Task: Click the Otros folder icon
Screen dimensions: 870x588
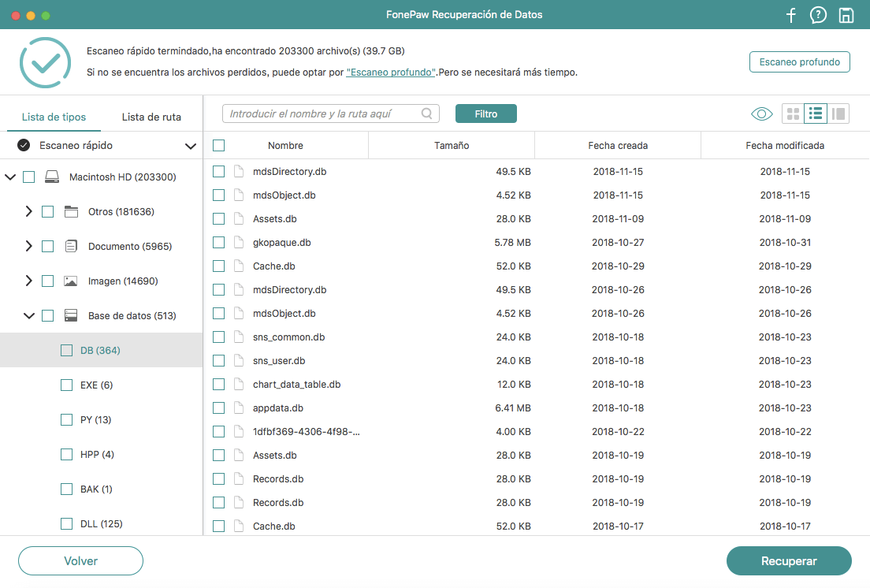Action: 71,211
